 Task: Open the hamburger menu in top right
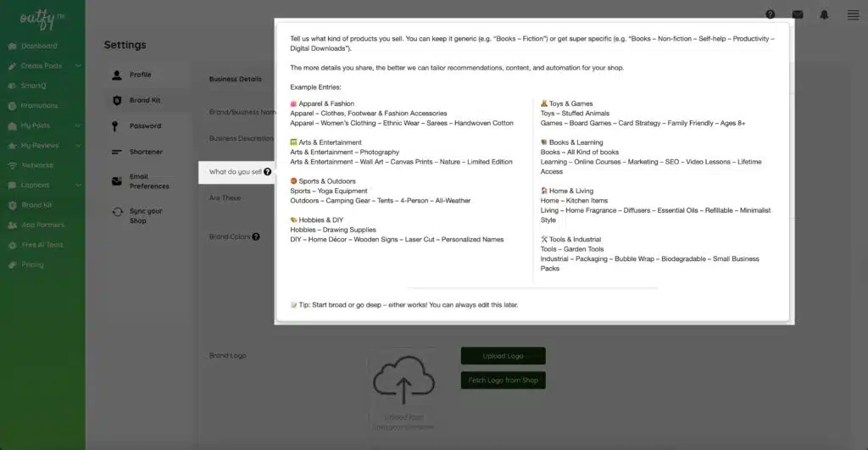pyautogui.click(x=853, y=14)
